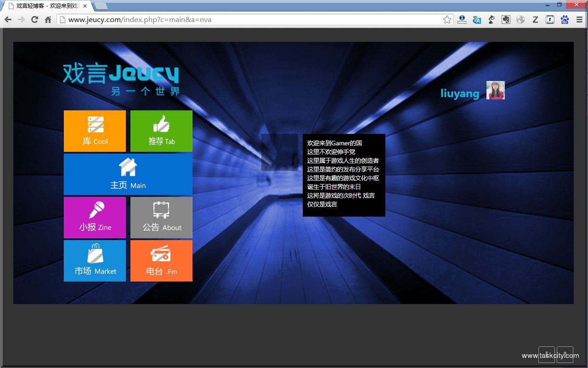Maximize the browser window
588x368 pixels.
pos(559,5)
